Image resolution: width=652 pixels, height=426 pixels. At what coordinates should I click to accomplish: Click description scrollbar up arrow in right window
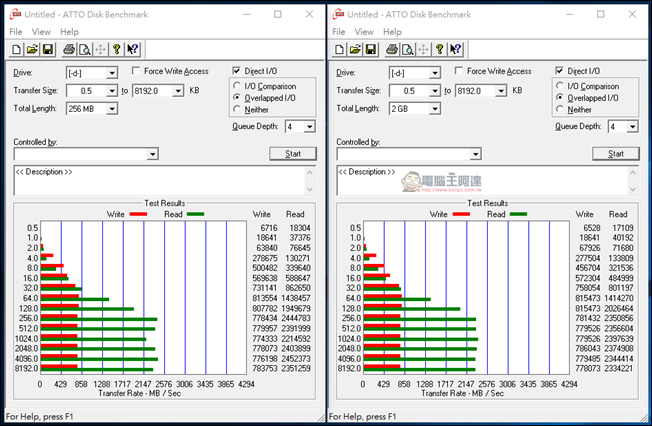pyautogui.click(x=633, y=172)
